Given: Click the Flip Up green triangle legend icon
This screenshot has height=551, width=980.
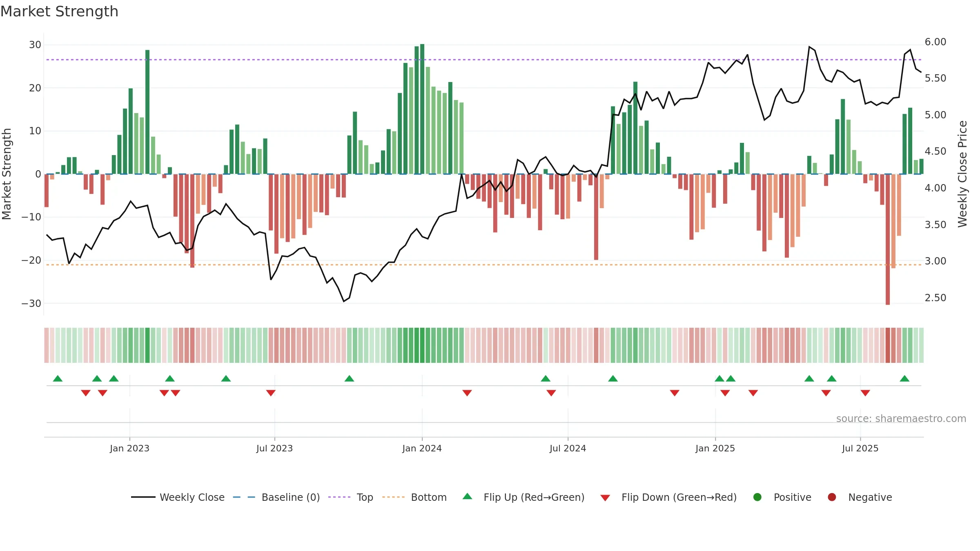Looking at the screenshot, I should (468, 496).
